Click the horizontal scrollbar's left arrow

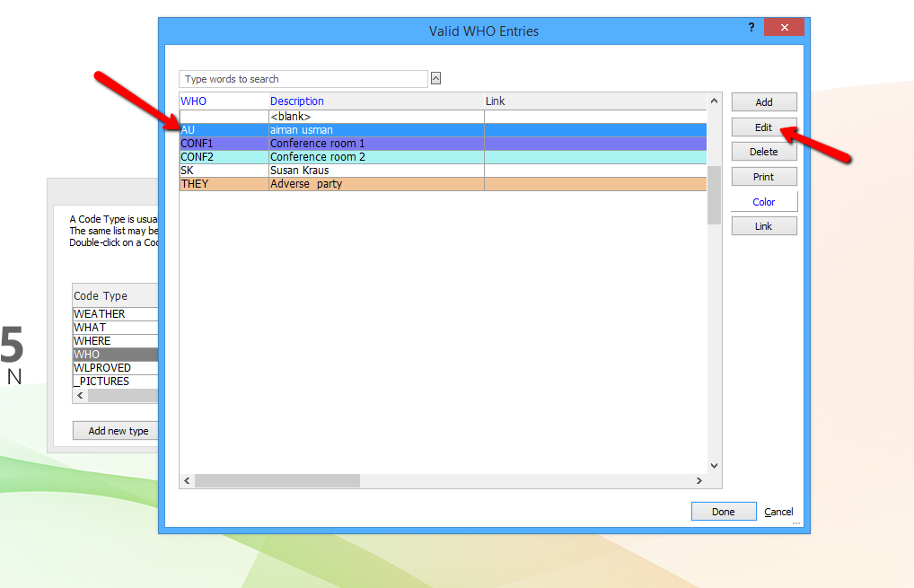click(x=185, y=480)
